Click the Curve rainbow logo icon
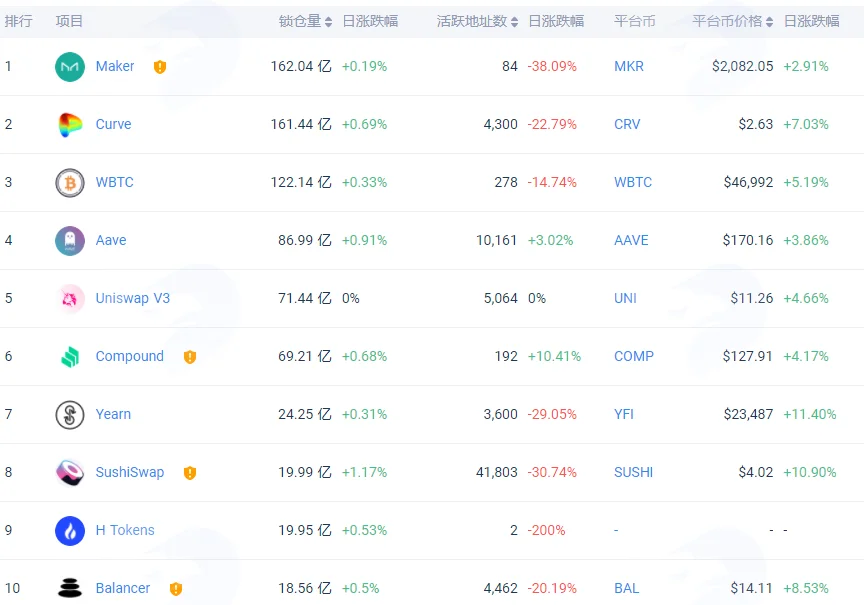 [70, 125]
